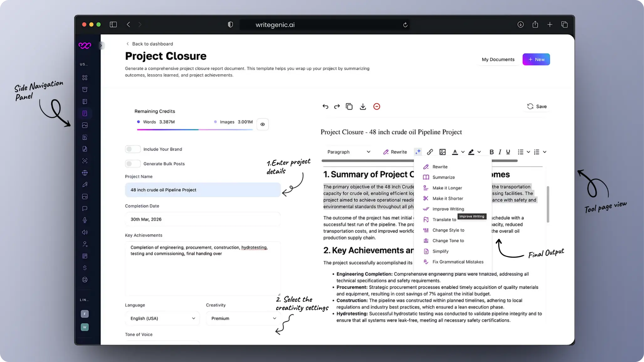Reload the page in browser

pos(405,25)
